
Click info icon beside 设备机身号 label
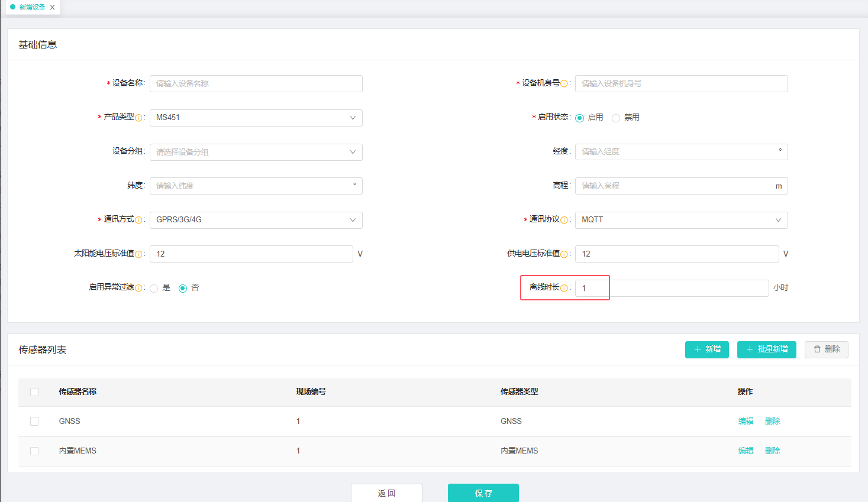(564, 84)
